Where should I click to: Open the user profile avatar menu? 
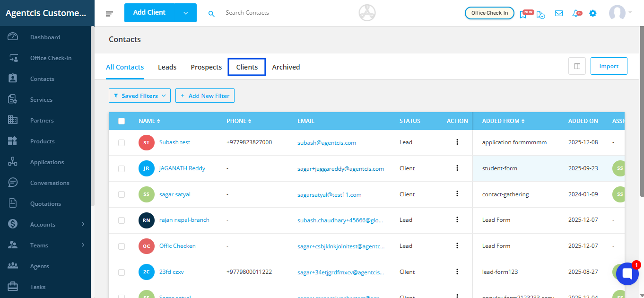click(x=620, y=13)
